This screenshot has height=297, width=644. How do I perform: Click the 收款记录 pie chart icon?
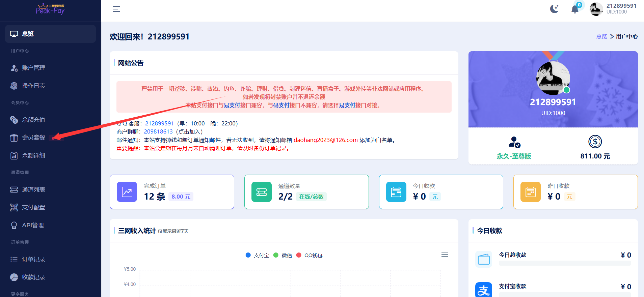coord(14,277)
